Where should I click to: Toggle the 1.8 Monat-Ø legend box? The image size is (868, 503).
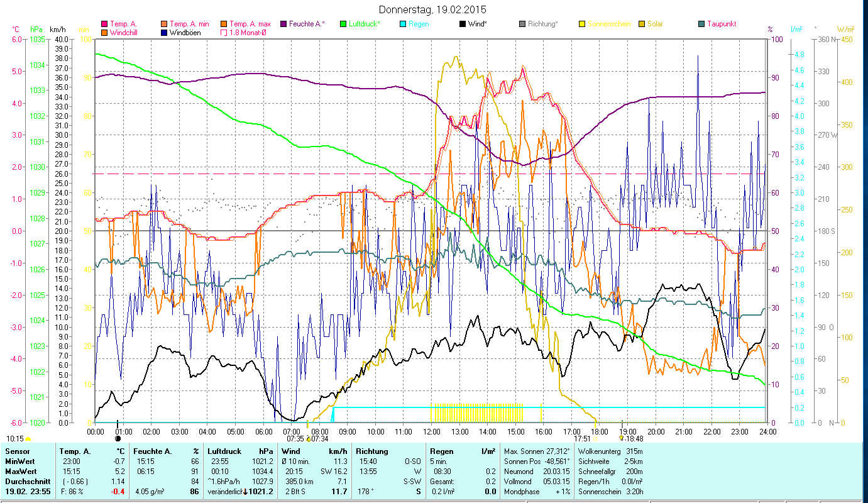pyautogui.click(x=223, y=33)
